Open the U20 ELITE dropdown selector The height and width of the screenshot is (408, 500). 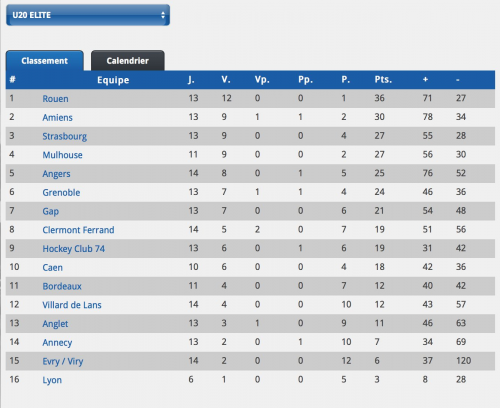click(88, 15)
